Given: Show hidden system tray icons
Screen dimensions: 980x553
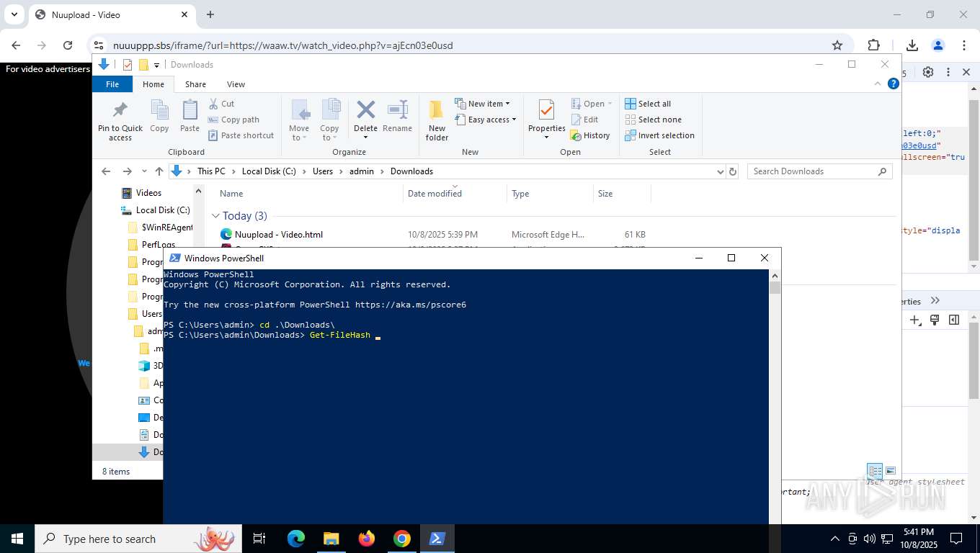Looking at the screenshot, I should click(x=835, y=539).
